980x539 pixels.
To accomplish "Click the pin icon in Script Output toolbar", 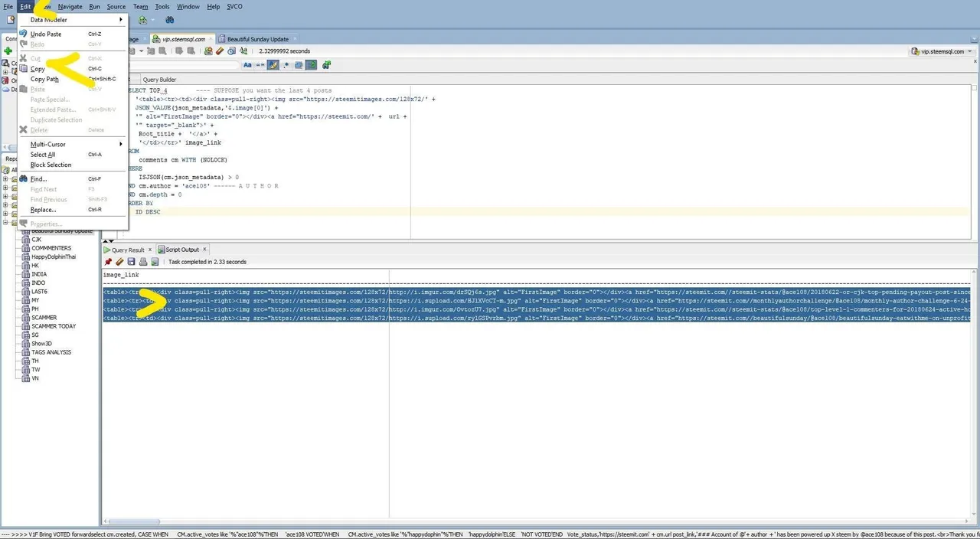I will pyautogui.click(x=108, y=262).
